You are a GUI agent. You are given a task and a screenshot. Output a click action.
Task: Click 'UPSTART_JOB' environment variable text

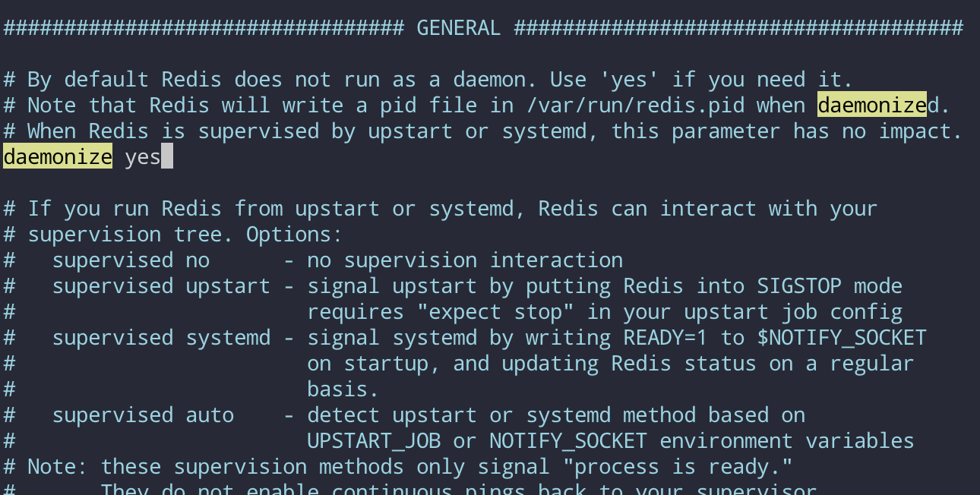click(374, 441)
